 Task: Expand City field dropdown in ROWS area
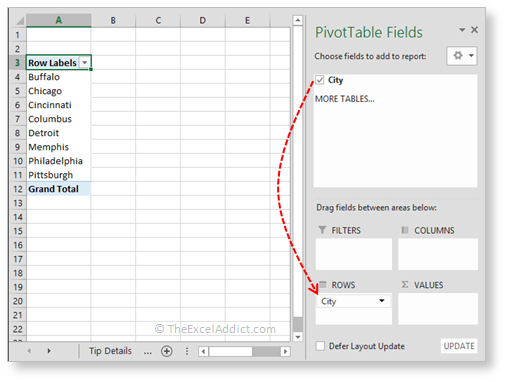[382, 301]
